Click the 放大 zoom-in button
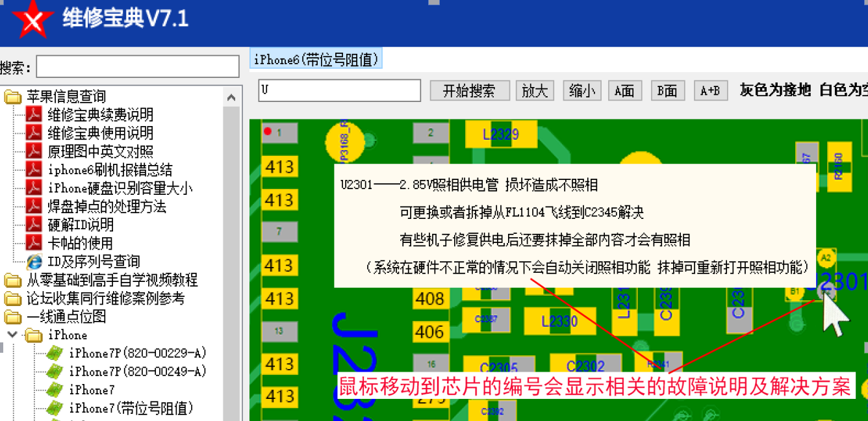The image size is (868, 421). point(535,91)
